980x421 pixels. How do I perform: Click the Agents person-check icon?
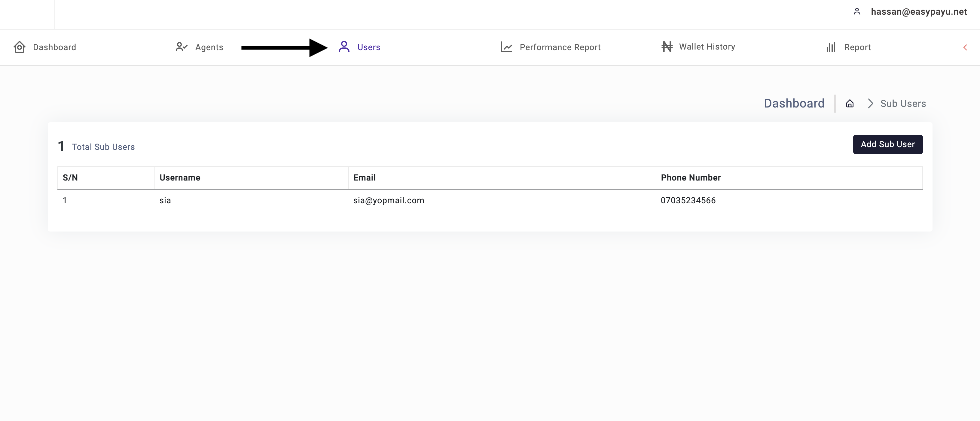point(182,47)
